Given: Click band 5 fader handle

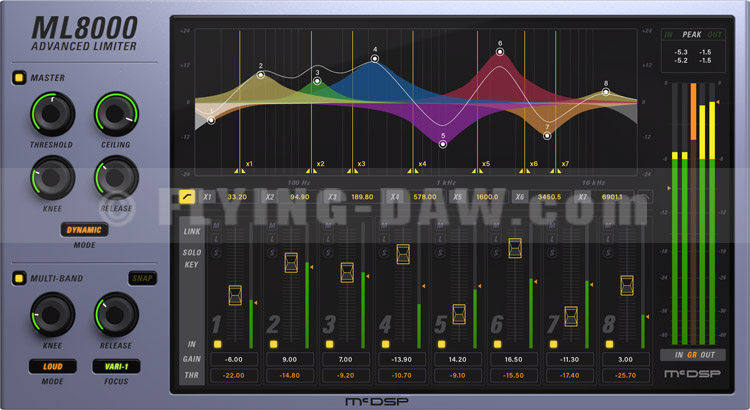Looking at the screenshot, I should (x=459, y=314).
